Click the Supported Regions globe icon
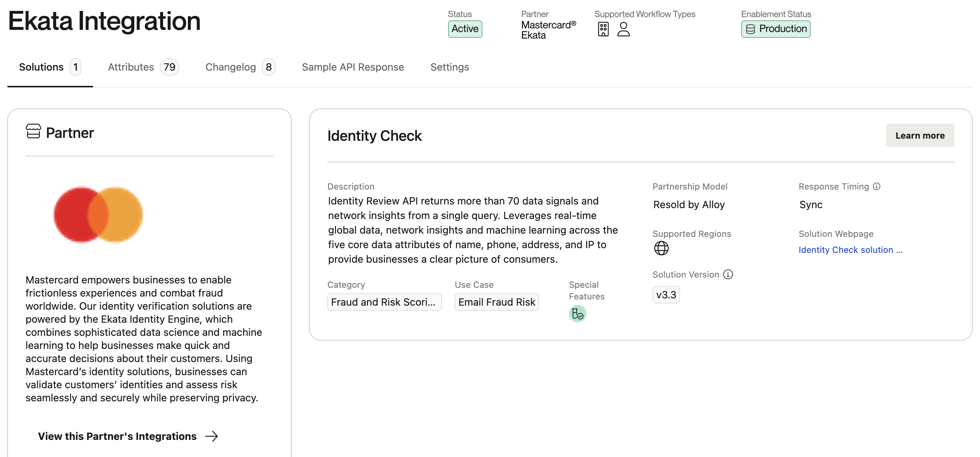 point(661,249)
